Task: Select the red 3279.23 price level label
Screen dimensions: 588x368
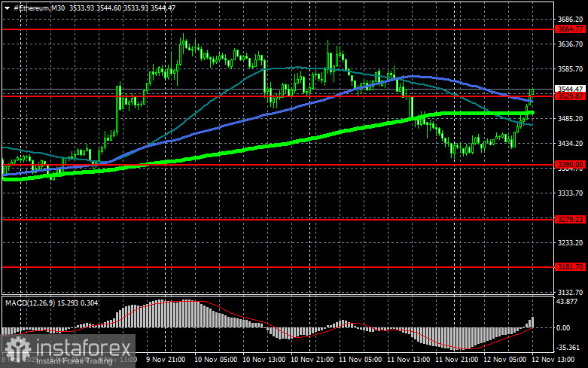Action: [x=570, y=220]
